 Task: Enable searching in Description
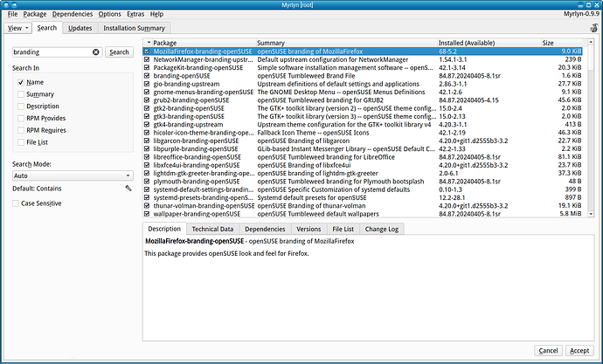(21, 106)
